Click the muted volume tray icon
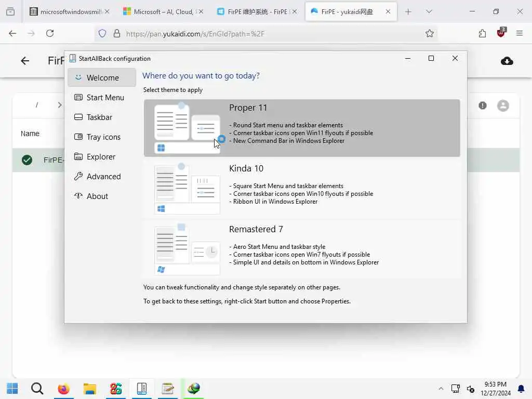The width and height of the screenshot is (532, 399). point(471,389)
